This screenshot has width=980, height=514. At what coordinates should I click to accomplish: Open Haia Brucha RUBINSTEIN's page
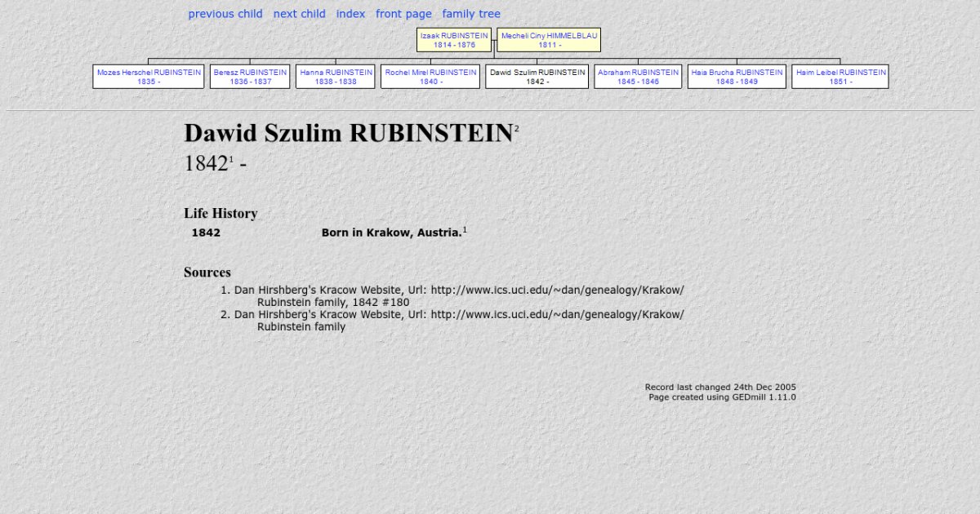pyautogui.click(x=737, y=77)
